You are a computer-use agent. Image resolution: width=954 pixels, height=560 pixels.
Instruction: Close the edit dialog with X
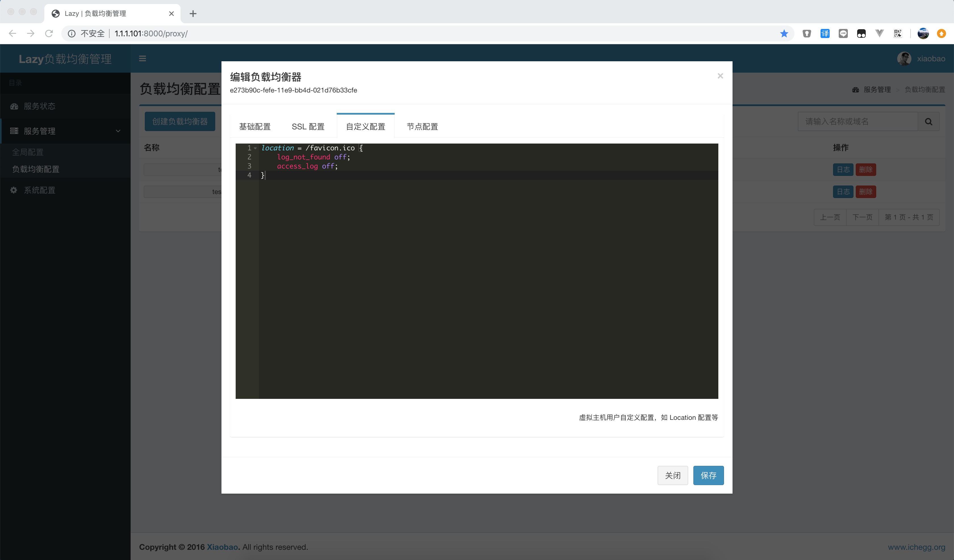tap(720, 76)
